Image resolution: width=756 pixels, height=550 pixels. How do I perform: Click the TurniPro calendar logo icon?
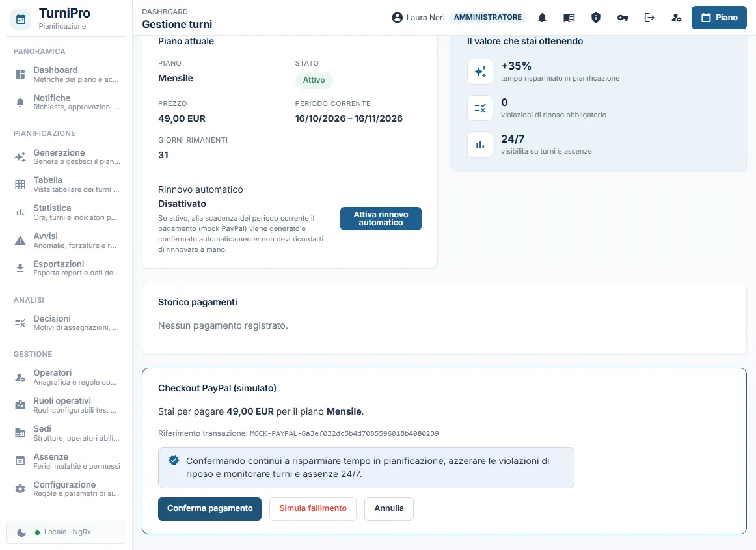point(21,20)
